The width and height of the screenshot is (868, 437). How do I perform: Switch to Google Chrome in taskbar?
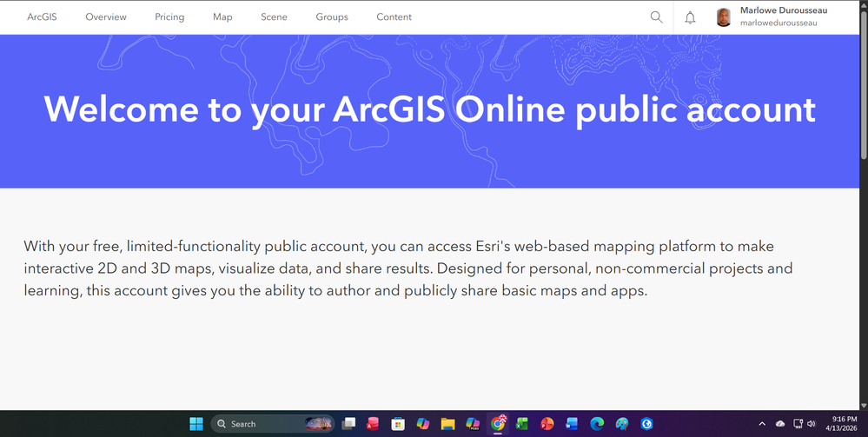click(x=498, y=424)
